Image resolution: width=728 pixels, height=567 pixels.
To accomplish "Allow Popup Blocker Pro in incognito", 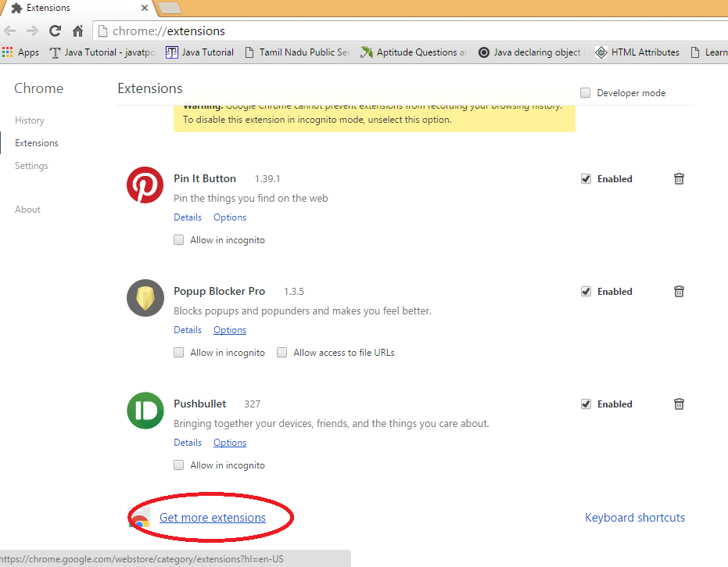I will (179, 353).
